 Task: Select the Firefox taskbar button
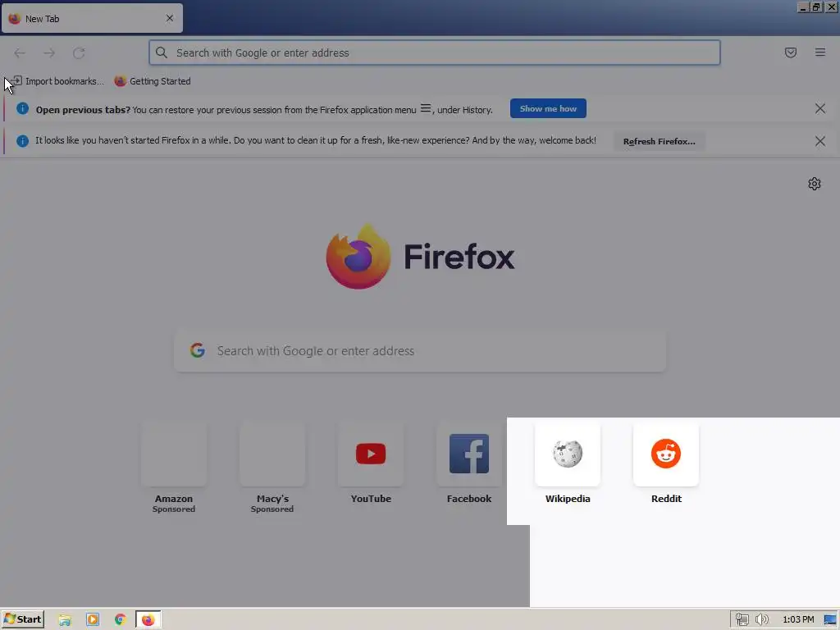click(x=148, y=620)
